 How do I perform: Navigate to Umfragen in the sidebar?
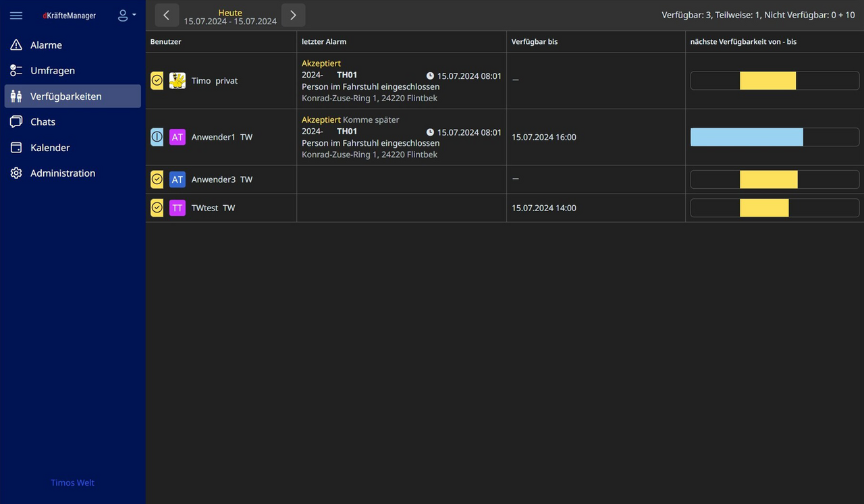point(52,71)
